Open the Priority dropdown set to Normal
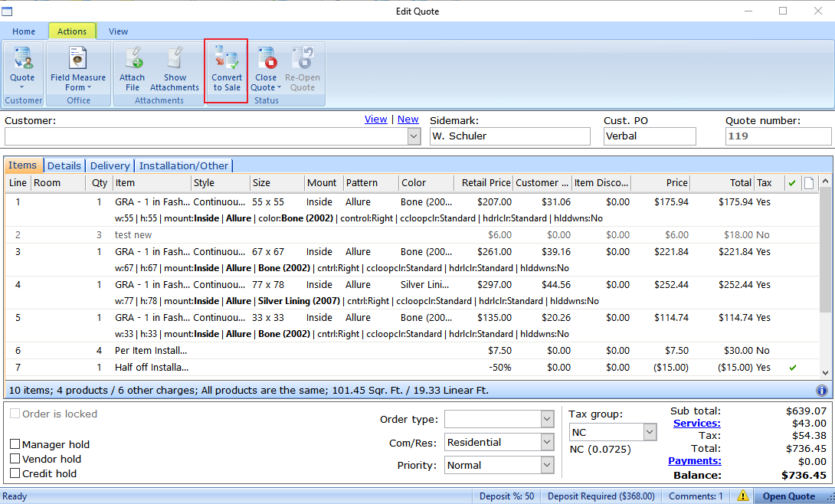Image resolution: width=835 pixels, height=504 pixels. point(547,465)
